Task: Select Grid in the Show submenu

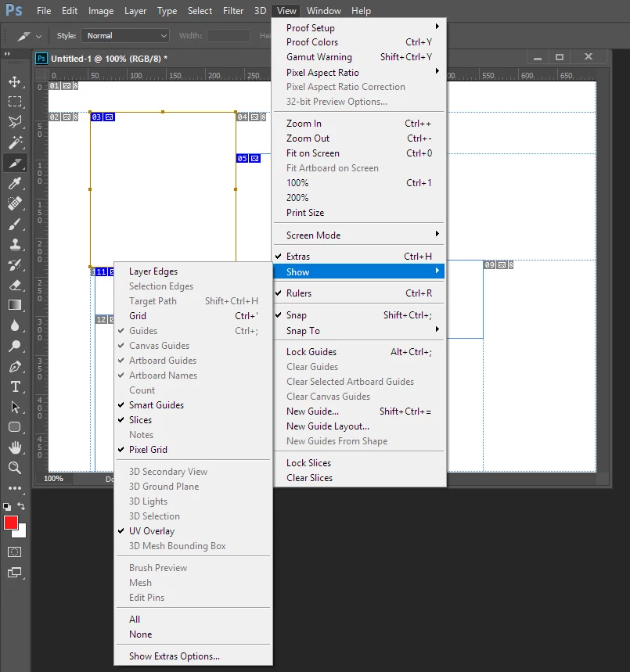Action: (193, 316)
